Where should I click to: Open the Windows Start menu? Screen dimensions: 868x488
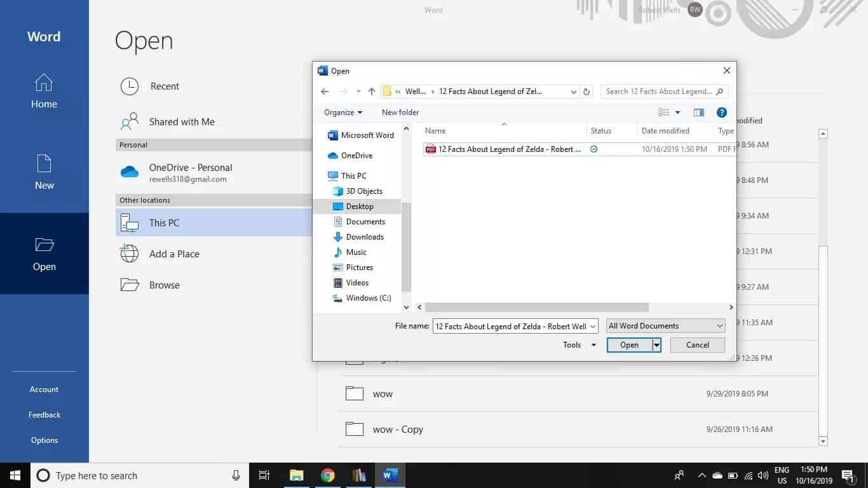(15, 475)
